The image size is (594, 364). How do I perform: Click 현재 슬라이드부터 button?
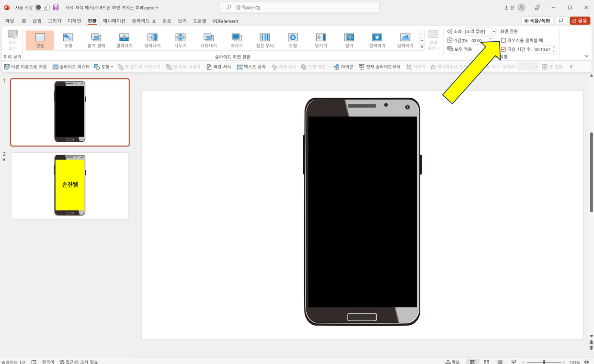[x=380, y=67]
